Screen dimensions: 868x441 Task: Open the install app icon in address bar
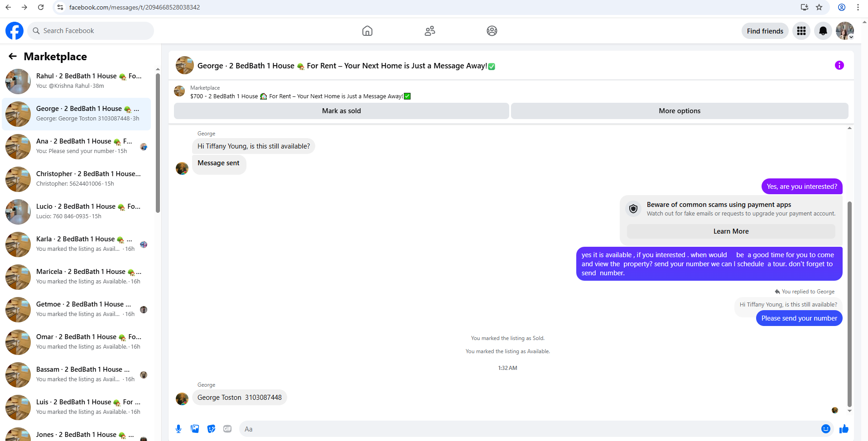click(x=805, y=7)
